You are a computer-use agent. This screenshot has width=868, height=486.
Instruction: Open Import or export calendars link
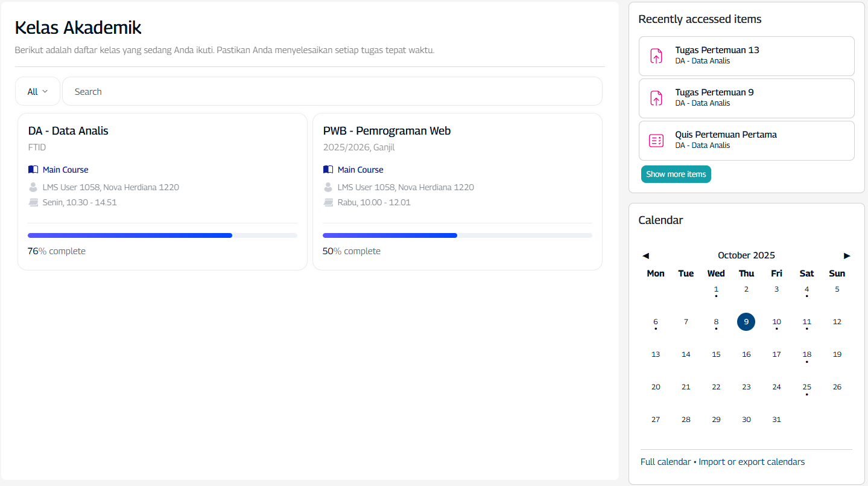coord(752,462)
